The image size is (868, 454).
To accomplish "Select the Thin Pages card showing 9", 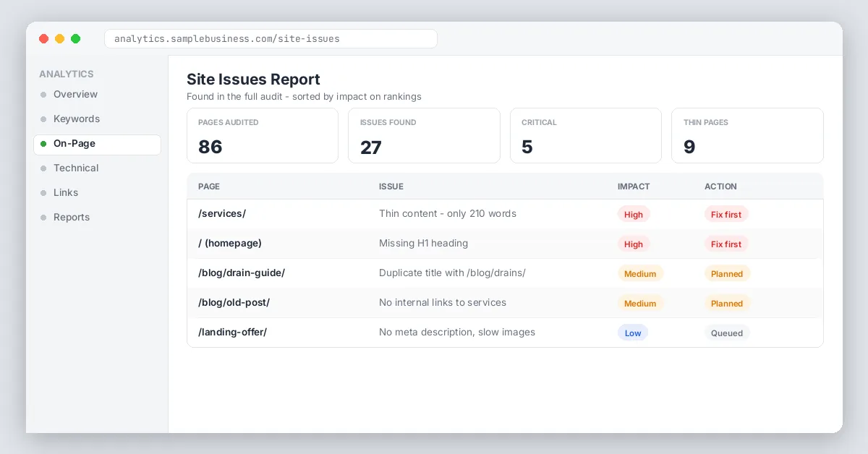I will [747, 135].
